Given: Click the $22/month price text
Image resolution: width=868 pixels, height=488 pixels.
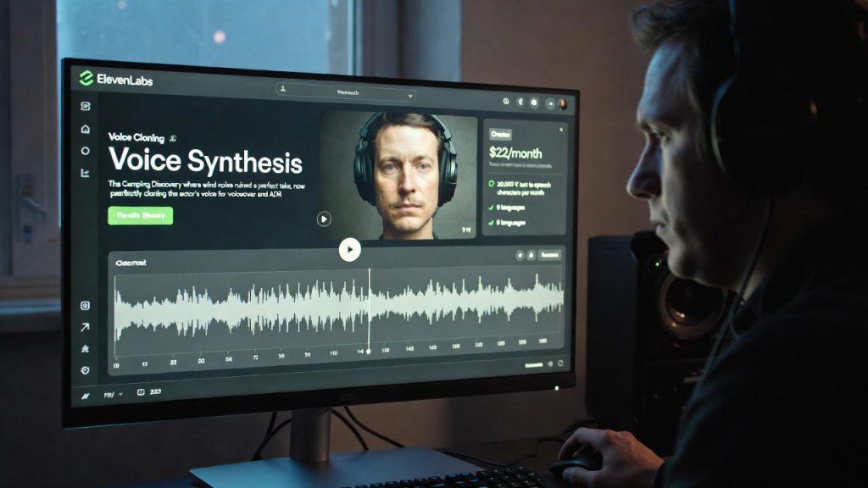Looking at the screenshot, I should coord(515,153).
